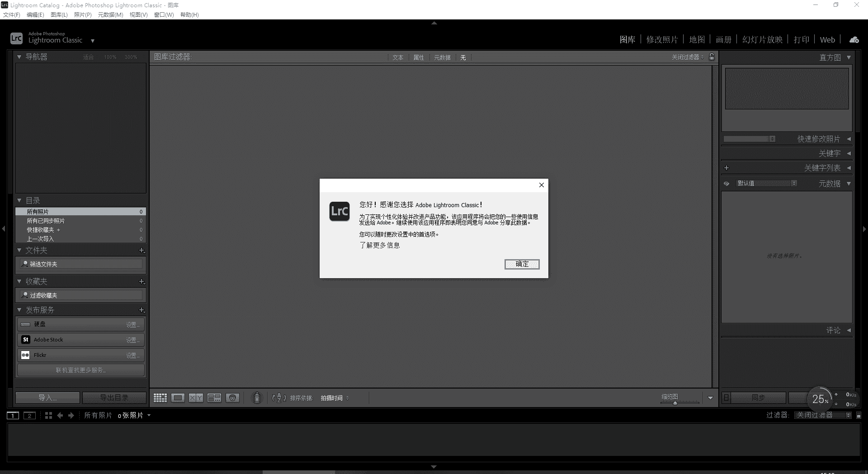Switch to Grid view in the toolbar
The width and height of the screenshot is (868, 474).
pos(160,398)
